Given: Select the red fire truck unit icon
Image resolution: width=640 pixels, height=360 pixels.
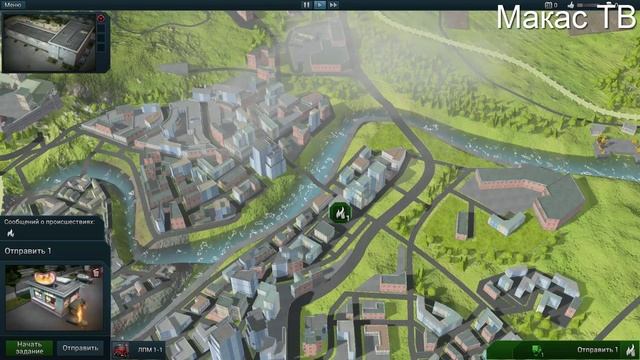Looking at the screenshot, I should [121, 350].
